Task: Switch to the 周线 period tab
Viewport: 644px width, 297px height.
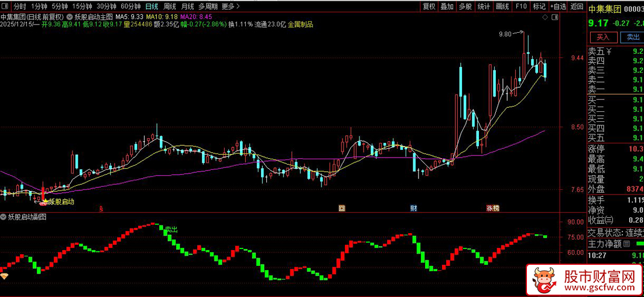Action: 170,6
